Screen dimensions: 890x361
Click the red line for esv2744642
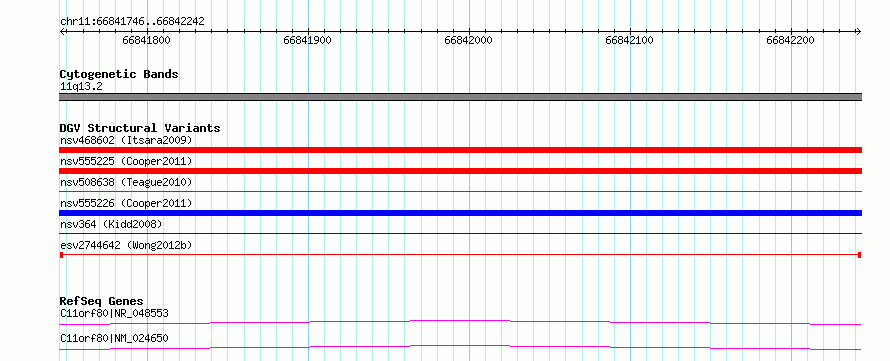[x=460, y=255]
